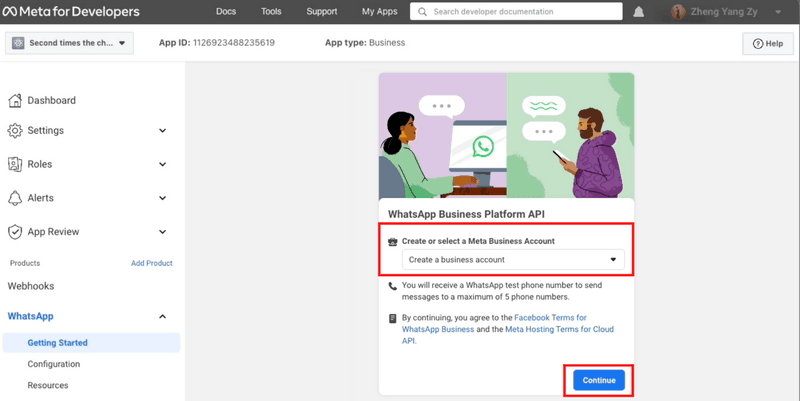The width and height of the screenshot is (800, 401).
Task: Open the Tools menu
Action: tap(271, 11)
